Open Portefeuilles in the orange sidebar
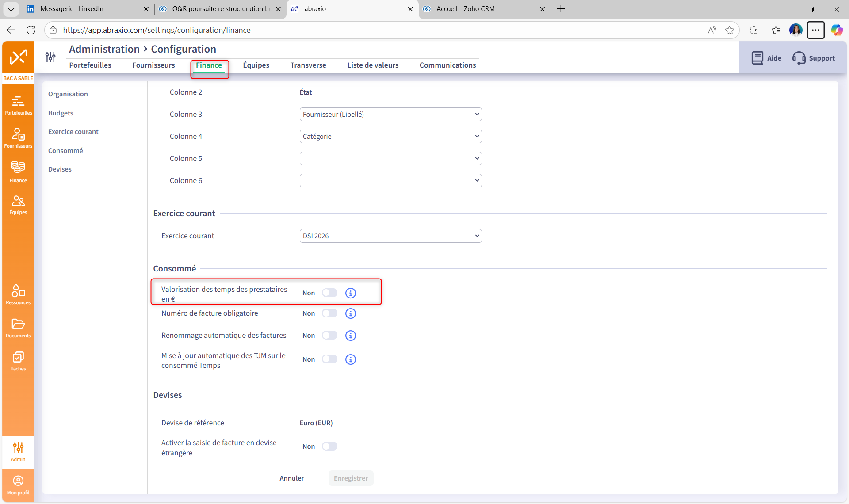 [18, 105]
